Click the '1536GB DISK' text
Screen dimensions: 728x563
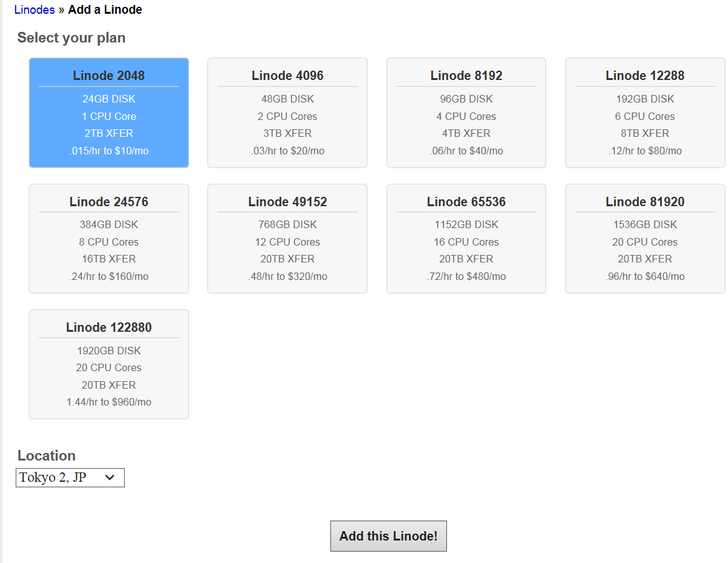pyautogui.click(x=645, y=224)
